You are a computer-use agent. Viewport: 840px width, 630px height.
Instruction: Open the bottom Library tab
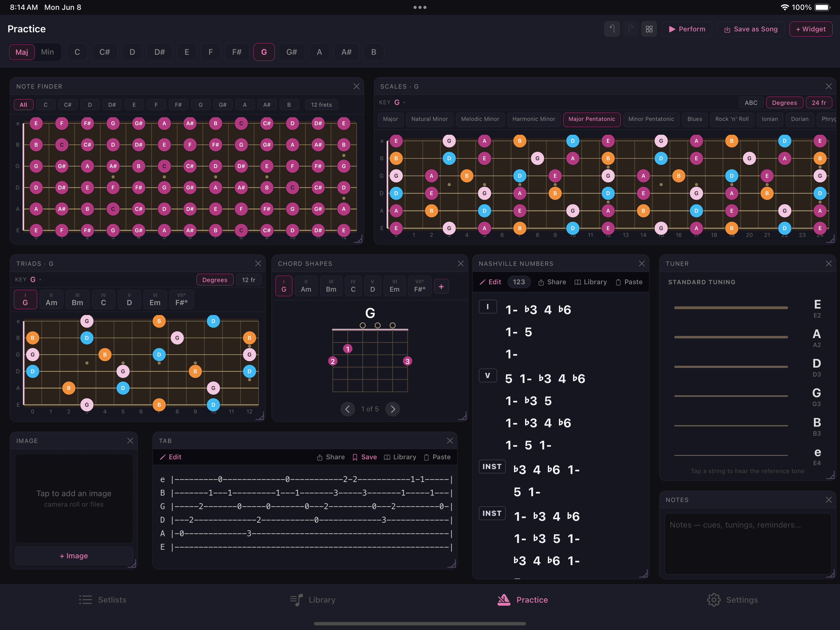tap(312, 600)
